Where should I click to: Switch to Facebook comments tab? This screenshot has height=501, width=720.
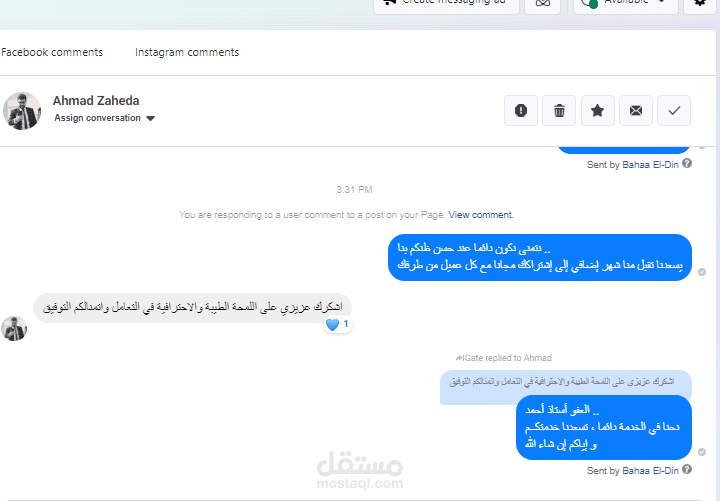[x=52, y=52]
